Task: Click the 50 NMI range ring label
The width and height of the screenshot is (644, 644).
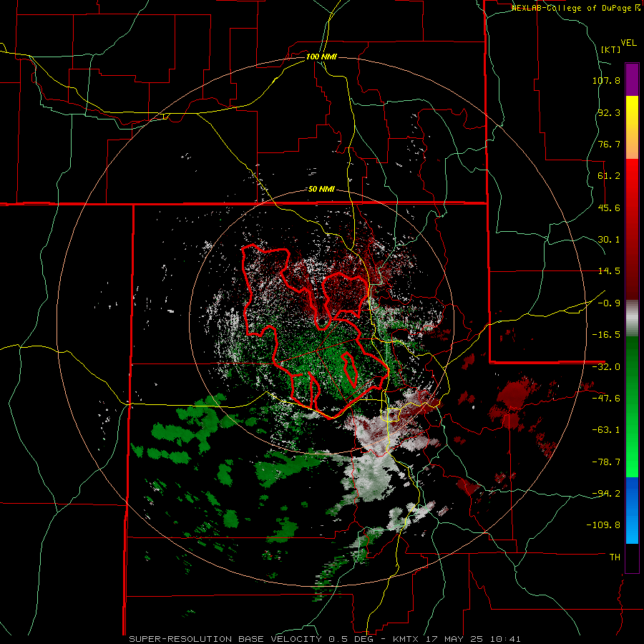Action: pos(321,190)
